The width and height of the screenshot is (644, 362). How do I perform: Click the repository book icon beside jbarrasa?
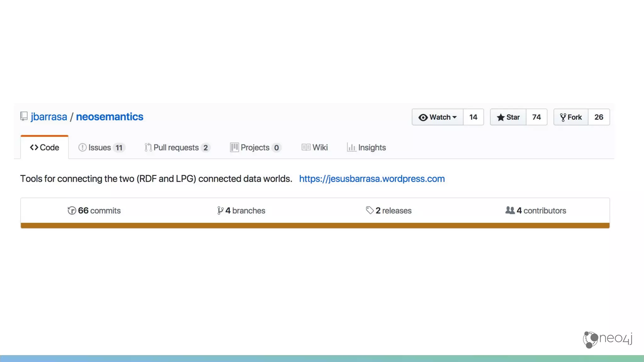coord(24,116)
